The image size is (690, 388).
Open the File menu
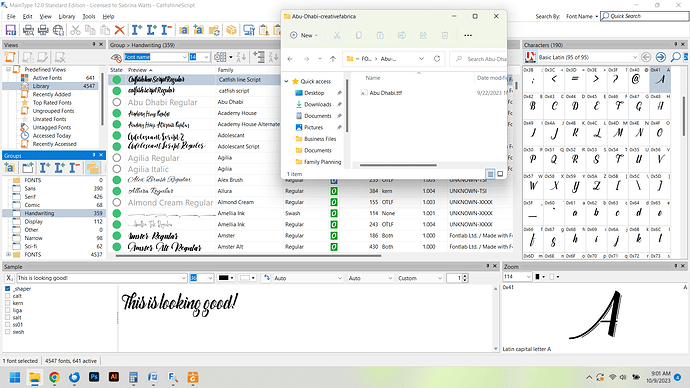pyautogui.click(x=11, y=16)
